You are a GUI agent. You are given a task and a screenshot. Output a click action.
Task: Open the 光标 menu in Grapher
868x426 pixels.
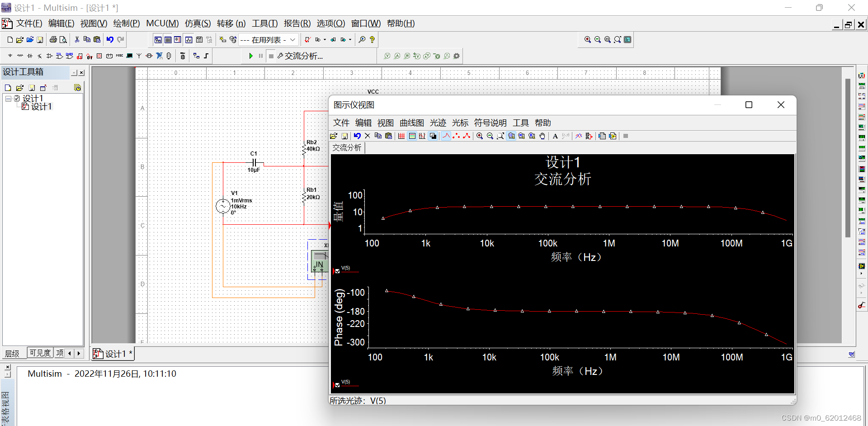click(460, 123)
